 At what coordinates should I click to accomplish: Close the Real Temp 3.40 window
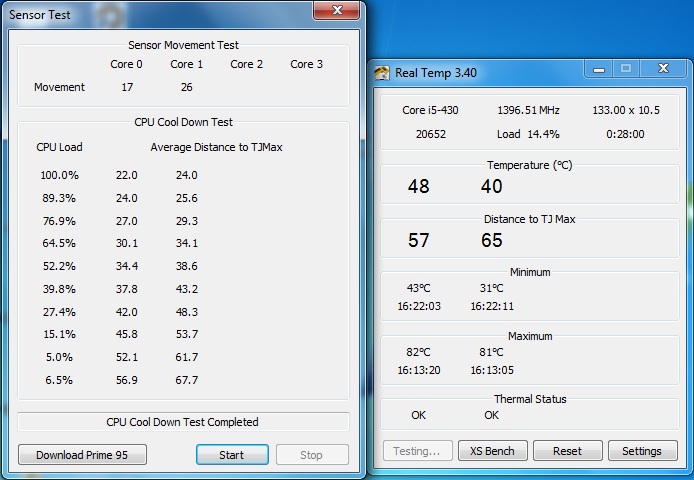(663, 68)
